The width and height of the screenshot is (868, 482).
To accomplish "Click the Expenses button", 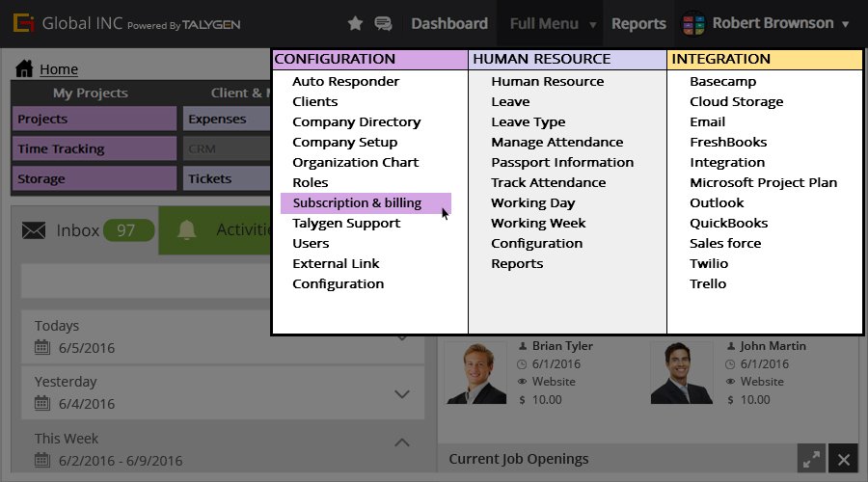I will [227, 119].
